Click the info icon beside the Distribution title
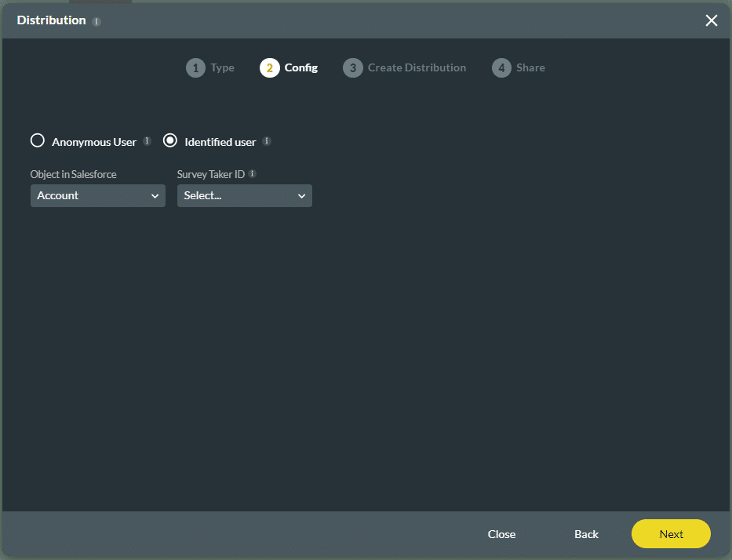Viewport: 732px width, 560px height. pos(97,22)
